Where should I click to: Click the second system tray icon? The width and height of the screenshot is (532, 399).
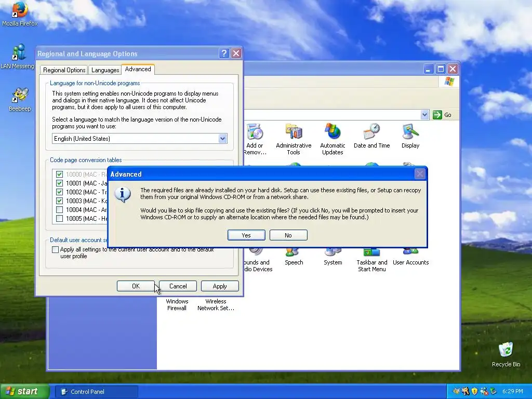[x=465, y=391]
